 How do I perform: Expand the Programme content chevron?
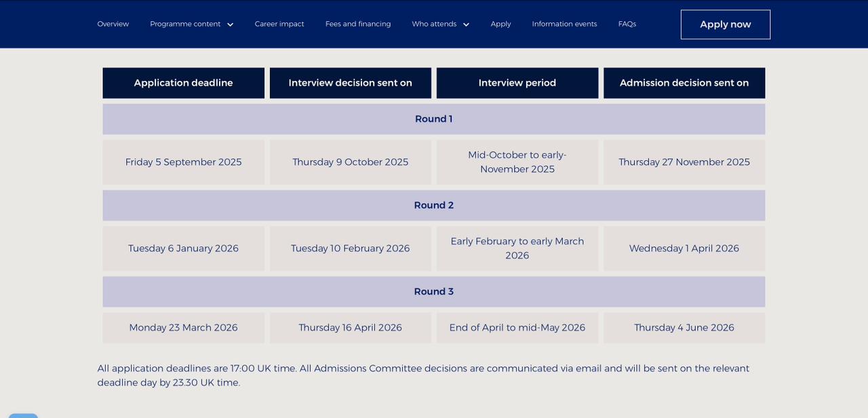tap(230, 24)
